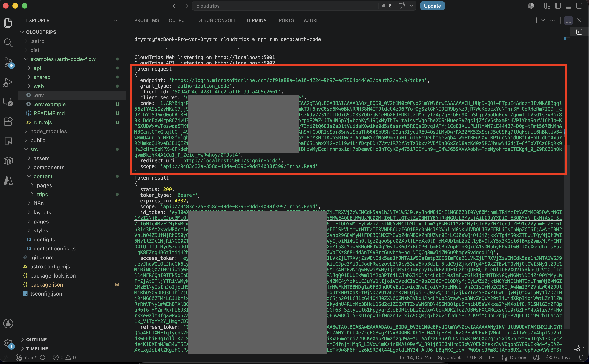Image resolution: width=589 pixels, height=364 pixels.
Task: Click the sync changes icon in status bar
Action: coord(43,357)
